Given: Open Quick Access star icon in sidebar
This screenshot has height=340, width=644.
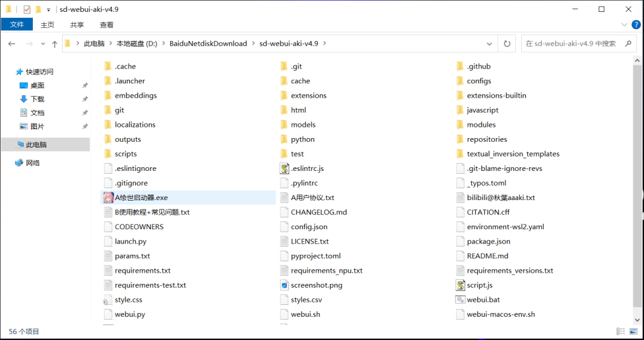Looking at the screenshot, I should coord(19,72).
